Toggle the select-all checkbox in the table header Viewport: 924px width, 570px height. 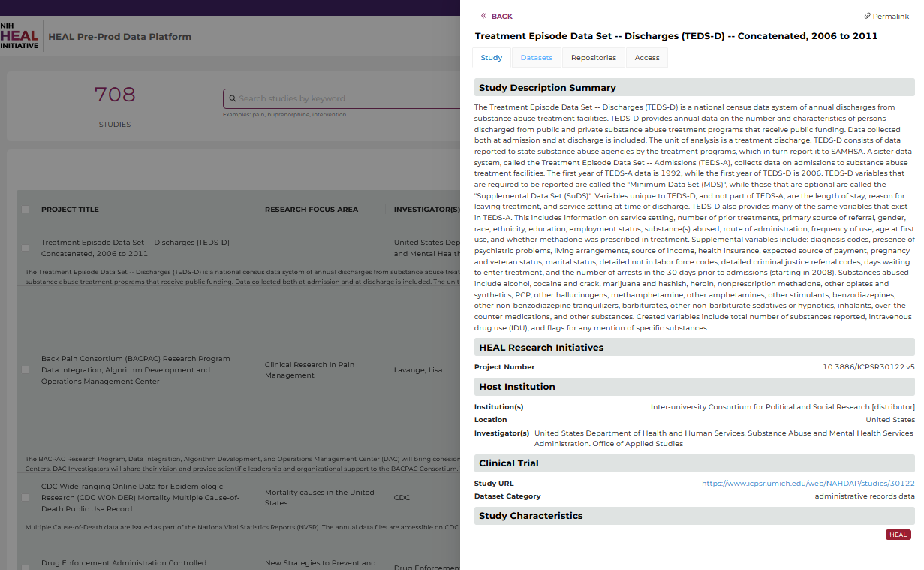[x=26, y=210]
